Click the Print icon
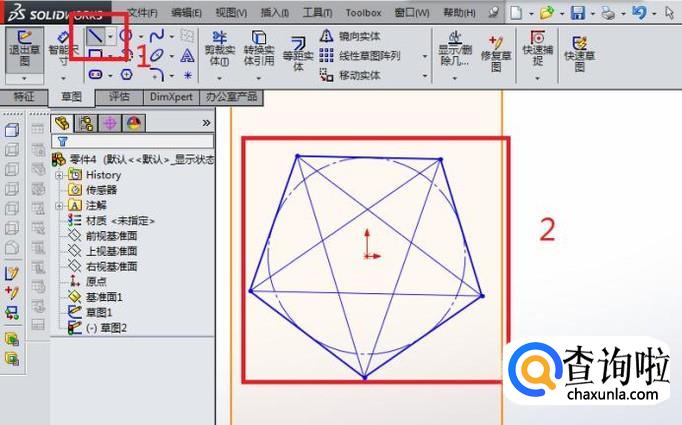 (608, 13)
